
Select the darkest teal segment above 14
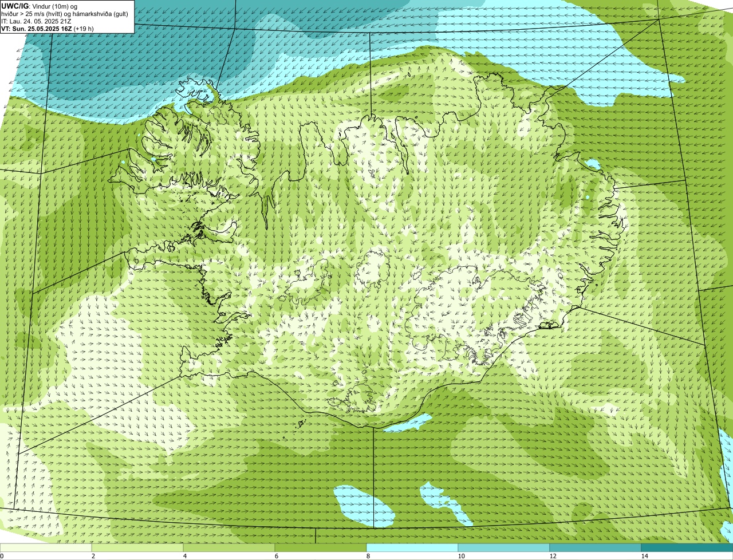coord(687,547)
